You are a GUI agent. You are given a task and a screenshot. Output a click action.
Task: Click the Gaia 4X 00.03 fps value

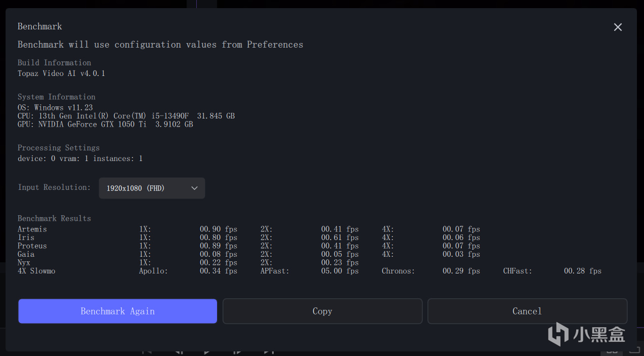coord(461,254)
